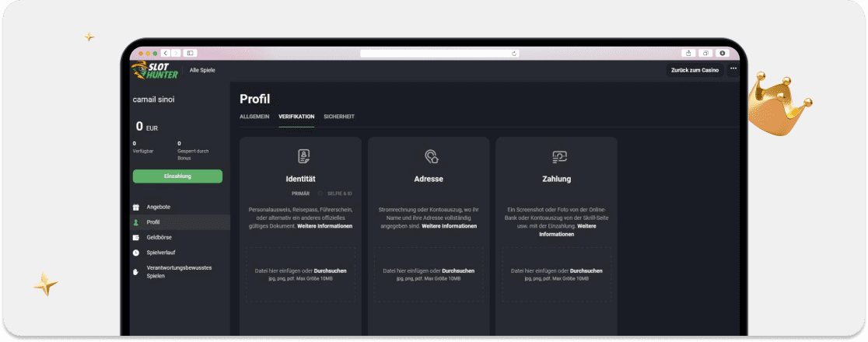Viewport: 868px width, 342px height.
Task: Open Weitere Informationen under Adresse
Action: point(450,225)
